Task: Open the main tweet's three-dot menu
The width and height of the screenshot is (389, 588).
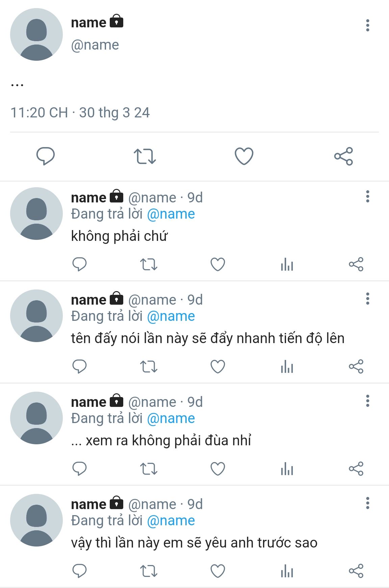Action: point(367,25)
